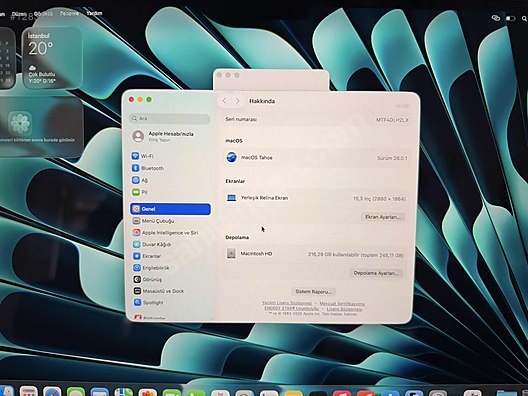Click the Depolama section heading
The height and width of the screenshot is (396, 528).
pos(237,237)
